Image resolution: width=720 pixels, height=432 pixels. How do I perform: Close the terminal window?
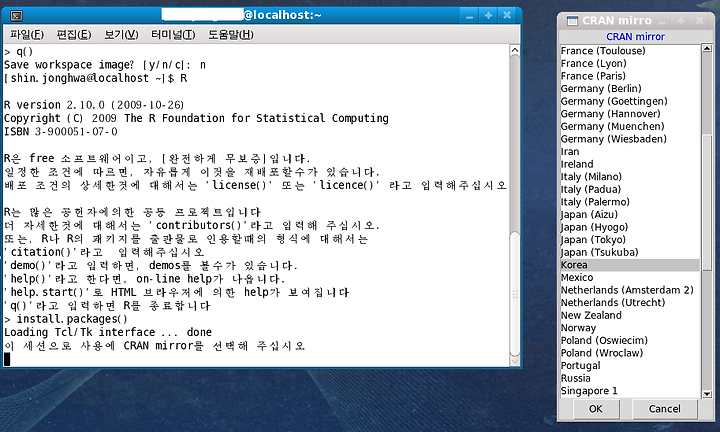pyautogui.click(x=507, y=16)
